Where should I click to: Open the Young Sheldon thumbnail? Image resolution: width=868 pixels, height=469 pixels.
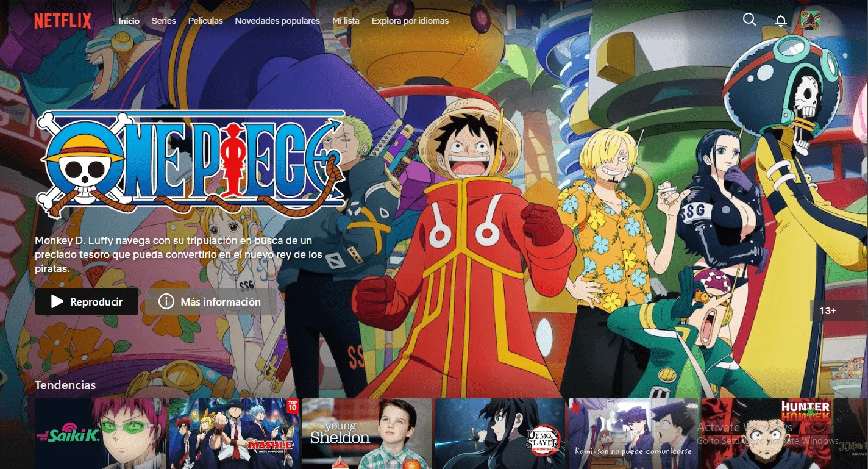367,434
